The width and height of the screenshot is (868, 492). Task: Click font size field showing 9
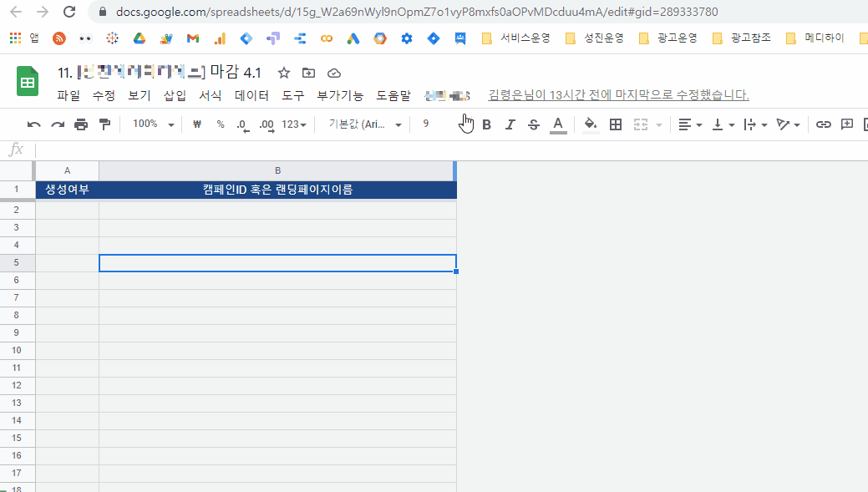click(426, 124)
